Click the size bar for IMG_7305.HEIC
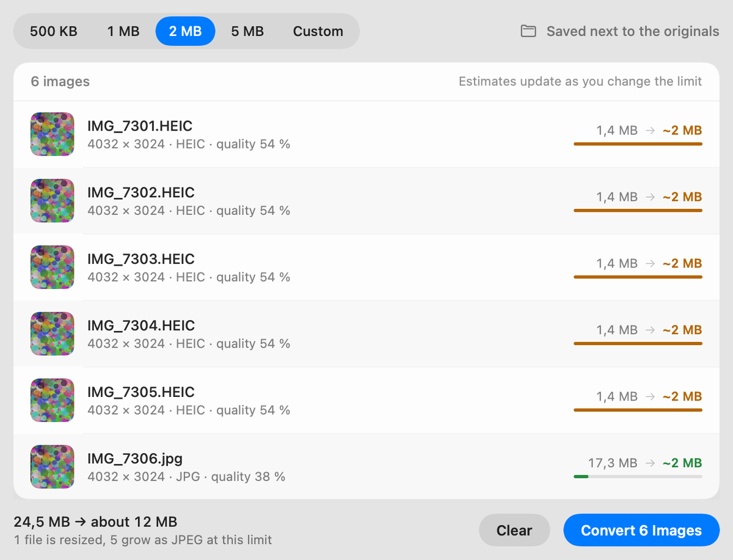The height and width of the screenshot is (560, 733). tap(638, 410)
